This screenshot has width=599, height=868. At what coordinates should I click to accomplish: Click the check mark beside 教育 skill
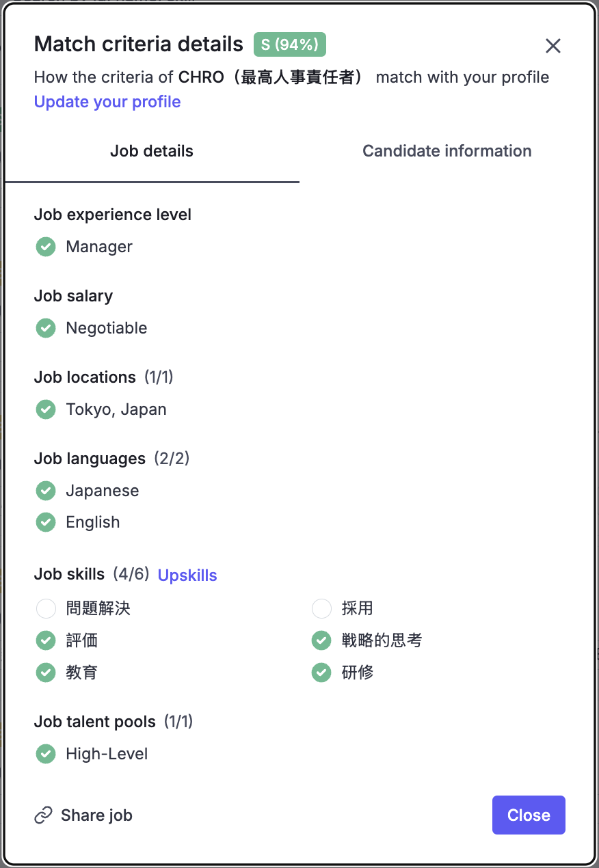46,673
